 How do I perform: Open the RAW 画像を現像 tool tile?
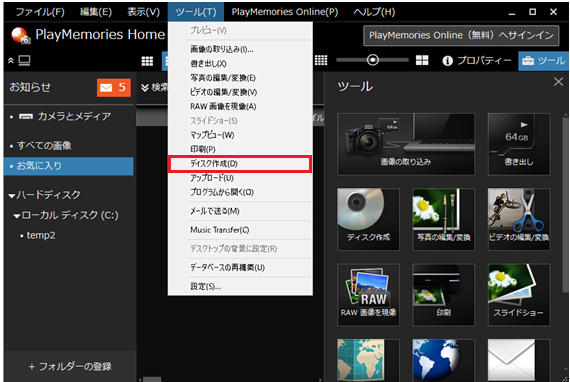pyautogui.click(x=368, y=294)
